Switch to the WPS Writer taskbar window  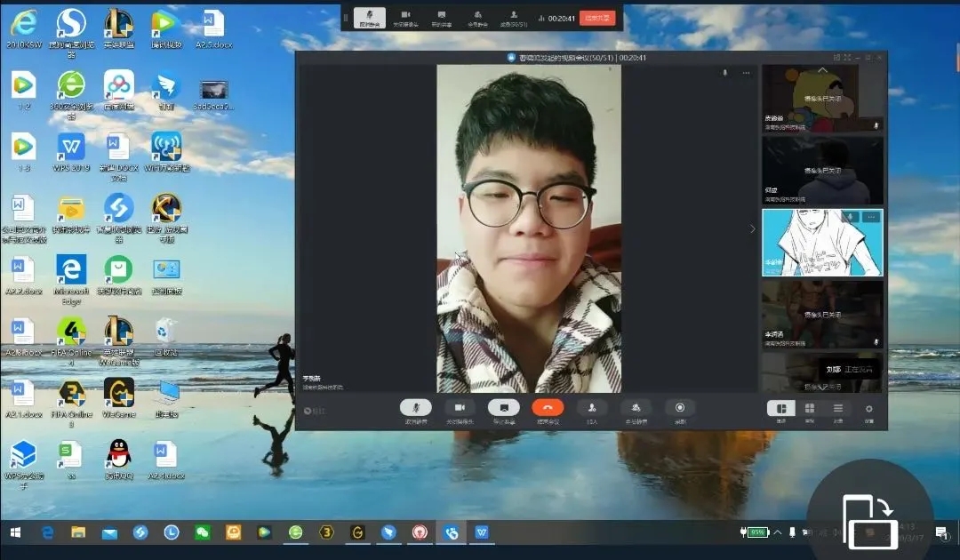(x=482, y=532)
